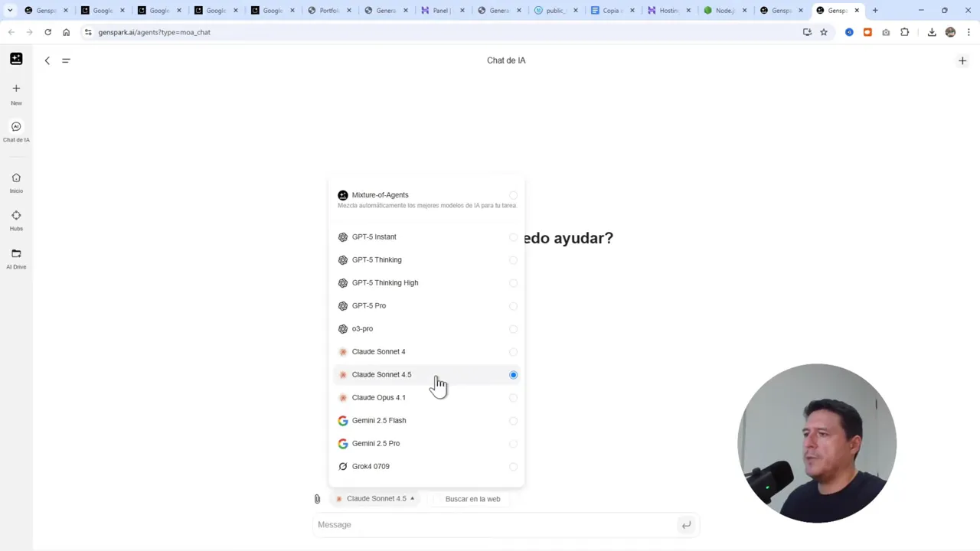
Task: Open the Hubs section
Action: click(16, 220)
